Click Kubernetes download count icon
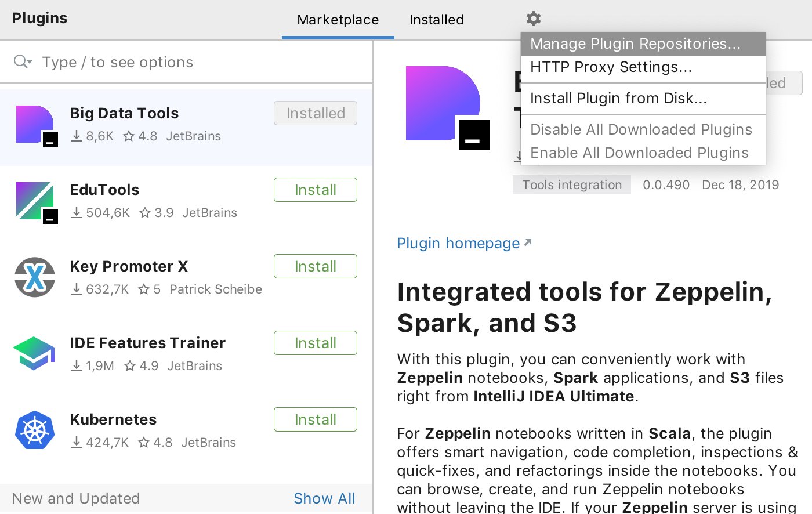The height and width of the screenshot is (514, 812). click(x=76, y=442)
